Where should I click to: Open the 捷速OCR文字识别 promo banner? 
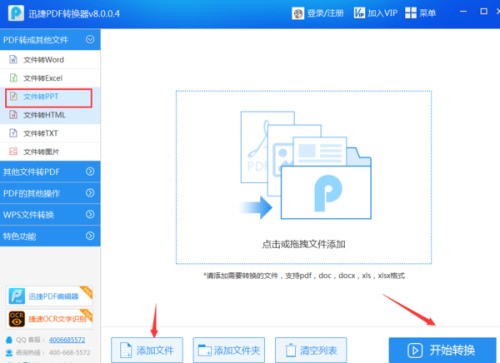(49, 319)
